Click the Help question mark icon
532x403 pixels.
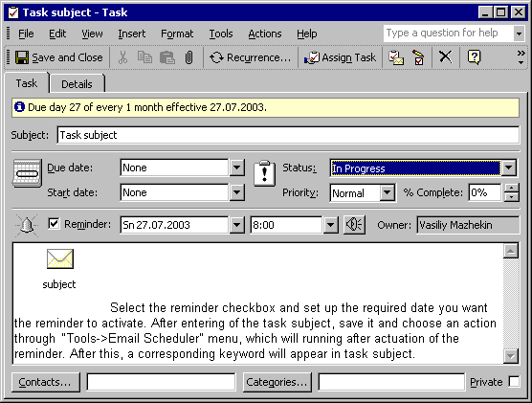tap(474, 56)
